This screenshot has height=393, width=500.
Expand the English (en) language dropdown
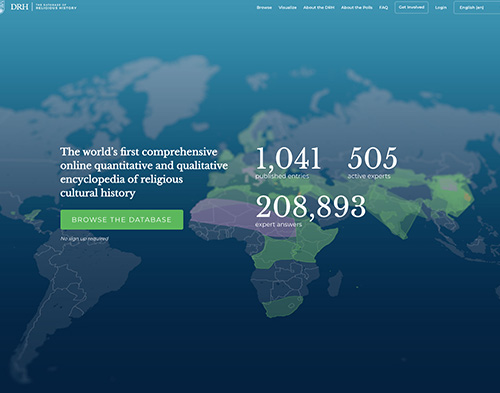pyautogui.click(x=477, y=7)
